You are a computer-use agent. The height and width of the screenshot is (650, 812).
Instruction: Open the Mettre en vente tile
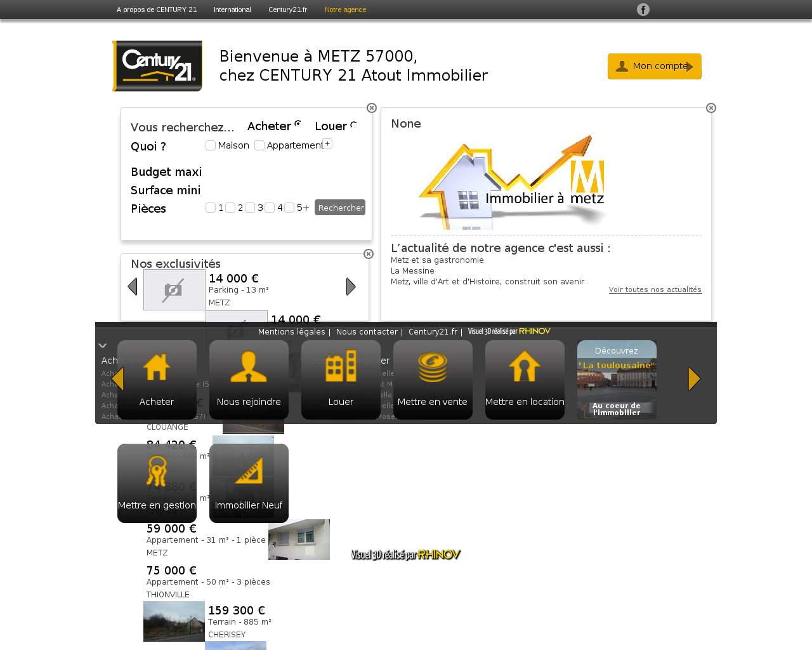click(x=433, y=380)
